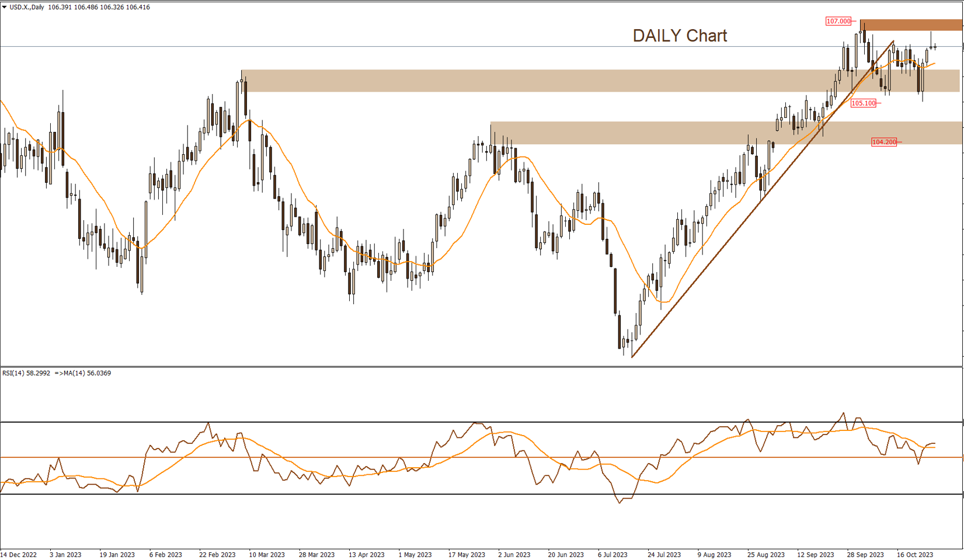Click the 14 Dec 2022 date label

19,555
